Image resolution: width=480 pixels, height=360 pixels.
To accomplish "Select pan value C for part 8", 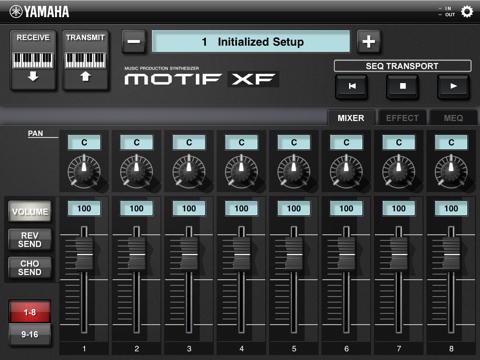I will click(x=451, y=142).
